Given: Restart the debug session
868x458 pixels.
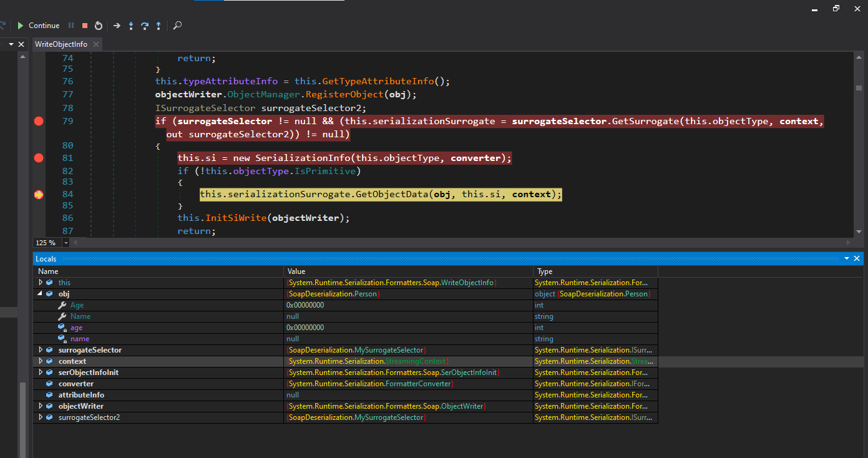Looking at the screenshot, I should (99, 26).
